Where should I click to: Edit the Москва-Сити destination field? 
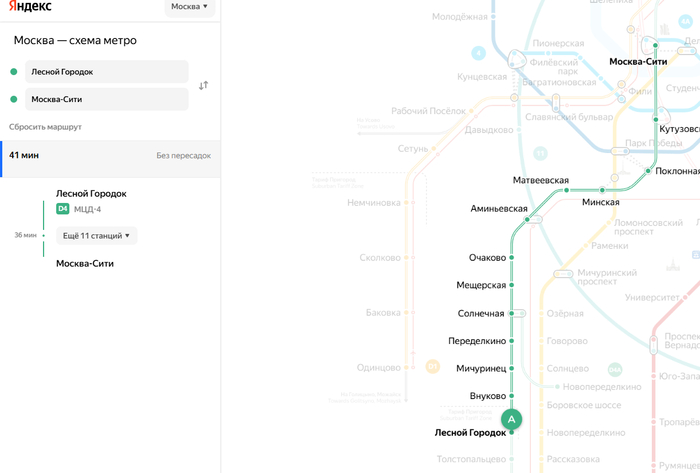click(107, 99)
